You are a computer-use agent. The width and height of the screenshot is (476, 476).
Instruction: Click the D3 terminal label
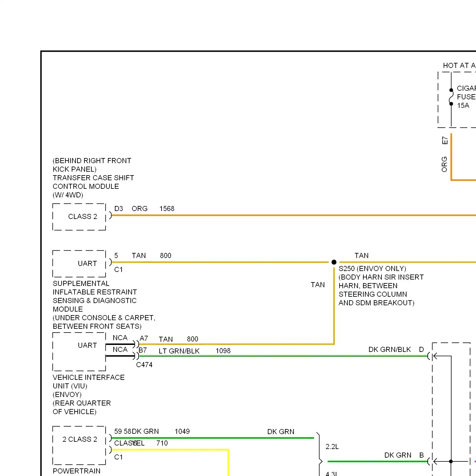click(119, 209)
